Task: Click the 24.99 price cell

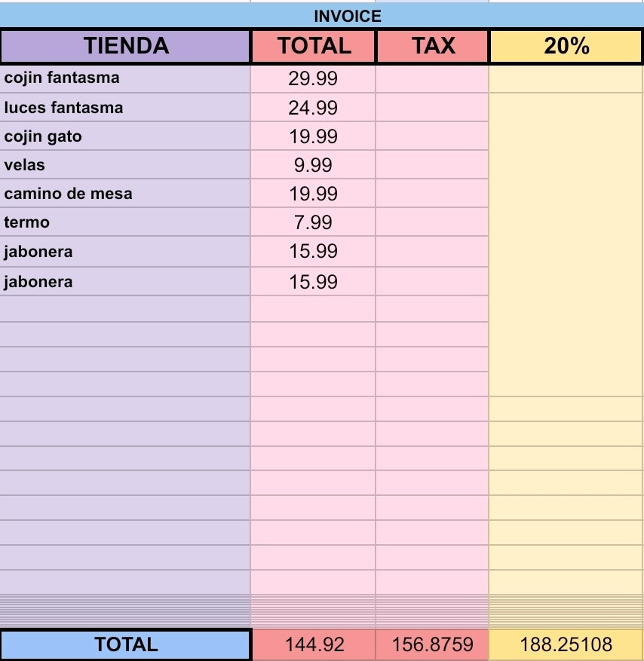Action: 313,108
